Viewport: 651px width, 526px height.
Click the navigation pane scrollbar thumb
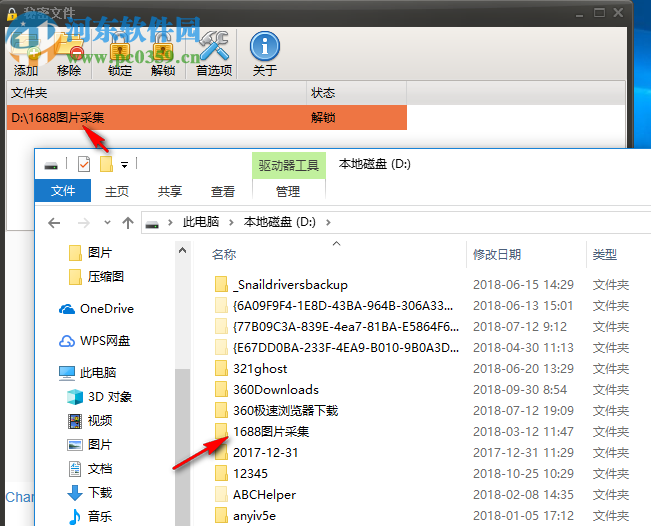click(x=182, y=447)
